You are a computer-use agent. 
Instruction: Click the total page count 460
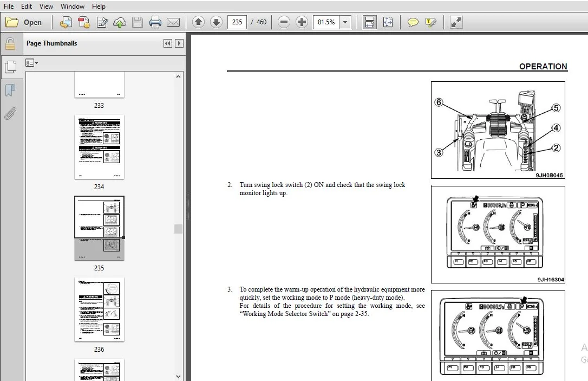(x=262, y=22)
